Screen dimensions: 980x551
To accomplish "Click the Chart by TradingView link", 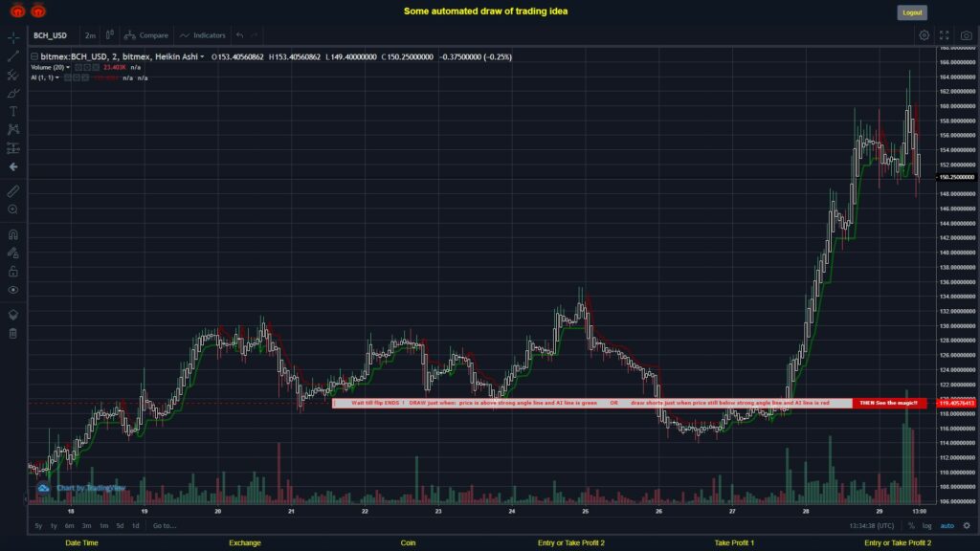I will coord(91,488).
